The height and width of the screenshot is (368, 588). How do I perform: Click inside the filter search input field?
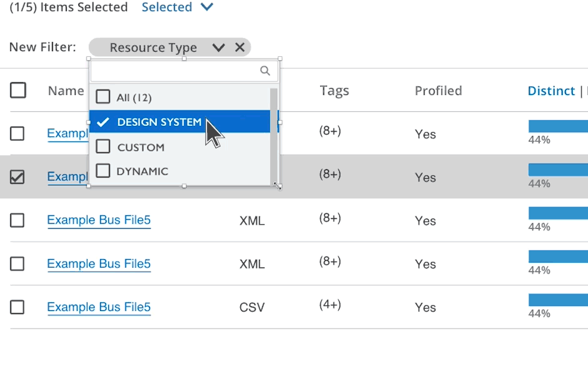pyautogui.click(x=175, y=71)
